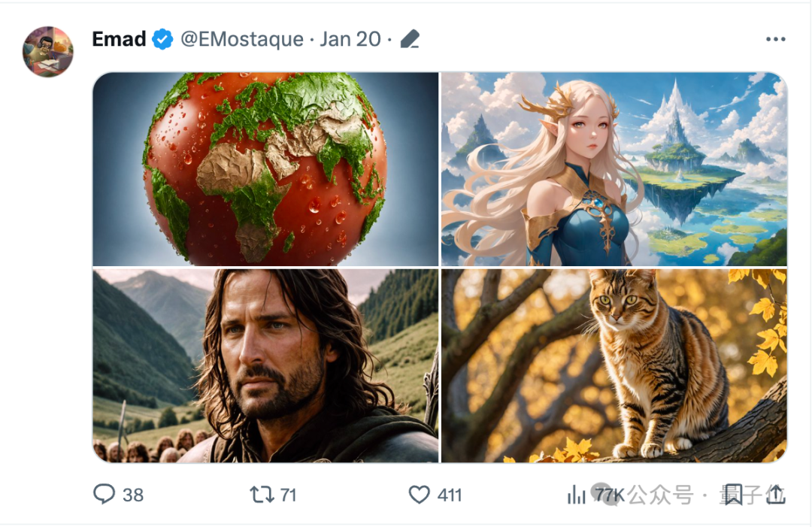Click the 71 reposts count
Screen dimensions: 812x527
pyautogui.click(x=288, y=495)
